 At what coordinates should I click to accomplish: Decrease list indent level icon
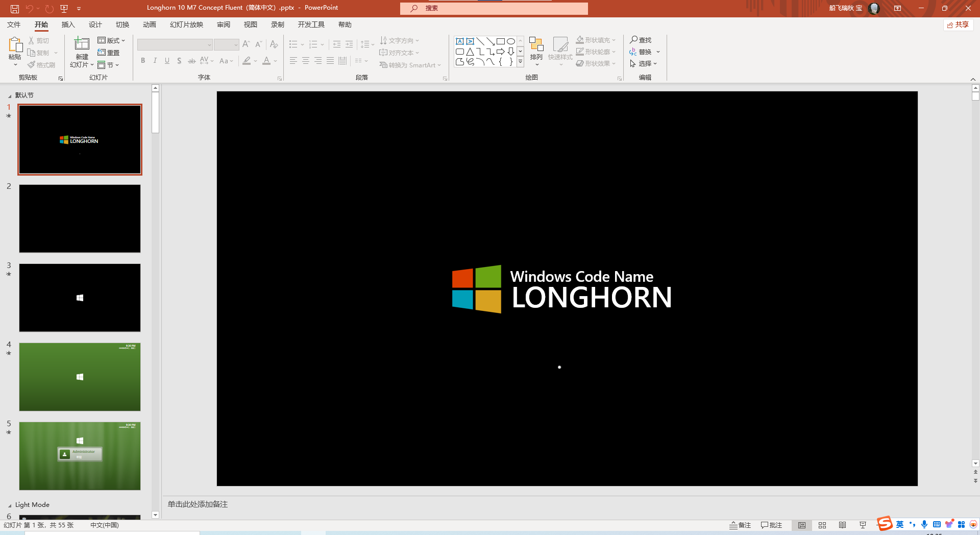click(337, 44)
